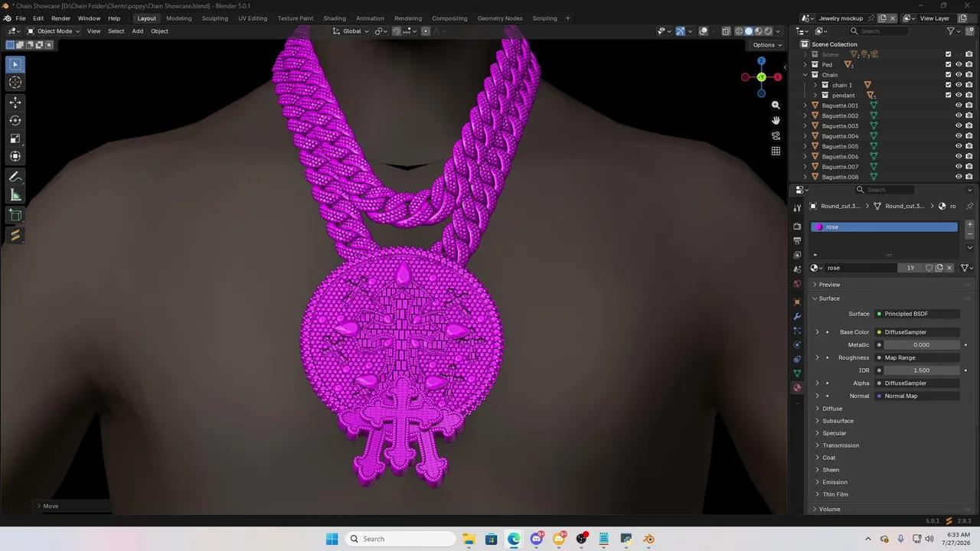
Task: Hide Baguette.004 with its eye icon
Action: pyautogui.click(x=959, y=136)
